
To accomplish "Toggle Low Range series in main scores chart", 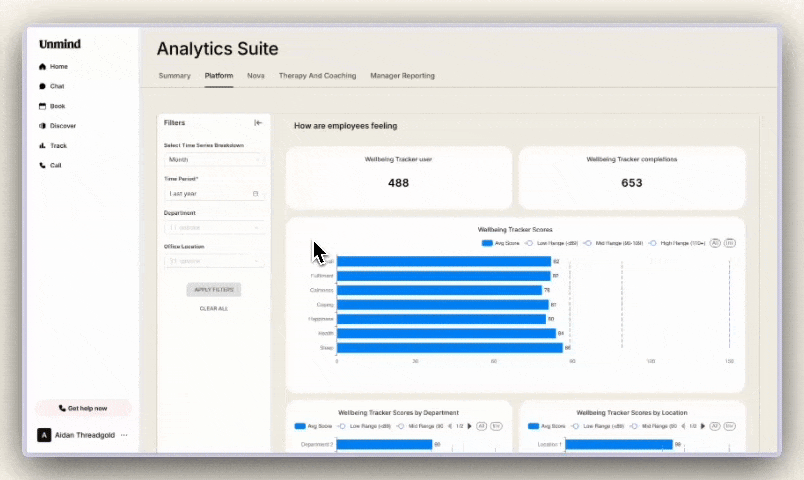I will (x=529, y=243).
